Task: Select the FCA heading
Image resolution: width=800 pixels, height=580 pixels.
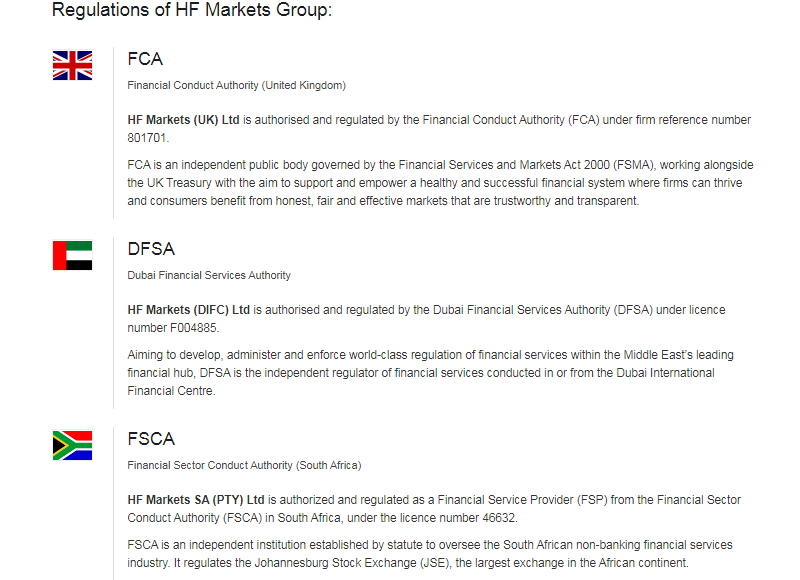Action: coord(145,59)
